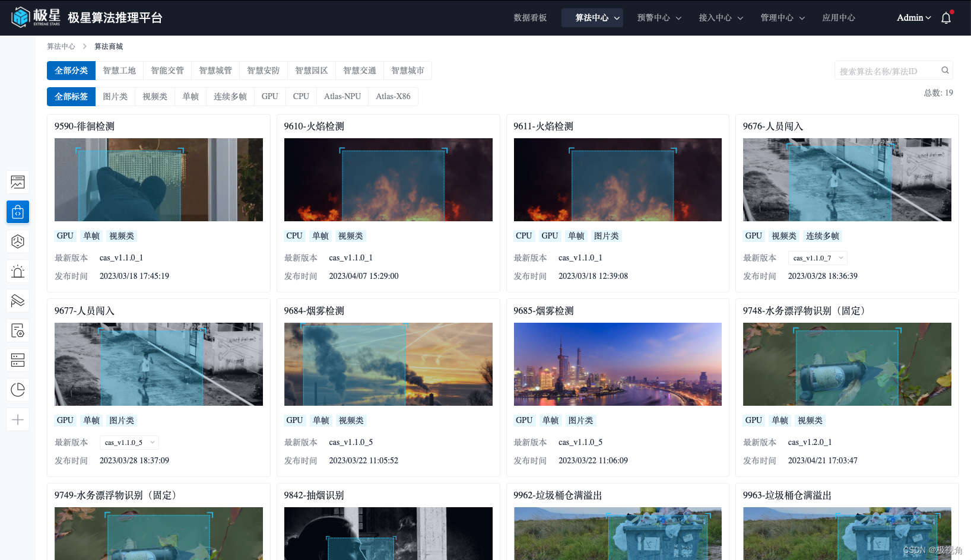Open the document settings sidebar icon
971x560 pixels.
point(18,330)
